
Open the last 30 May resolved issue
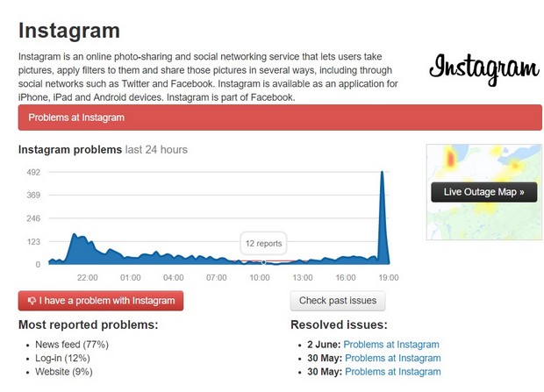(x=393, y=372)
